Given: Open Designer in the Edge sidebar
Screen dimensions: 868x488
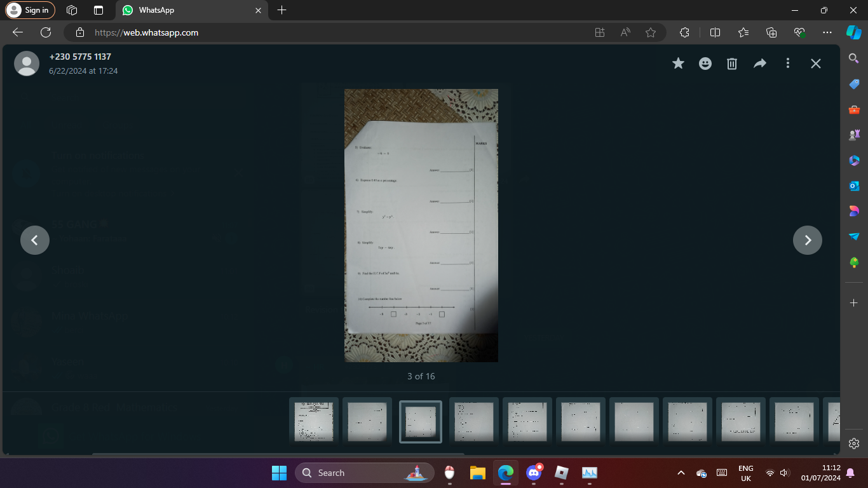Looking at the screenshot, I should [x=854, y=212].
